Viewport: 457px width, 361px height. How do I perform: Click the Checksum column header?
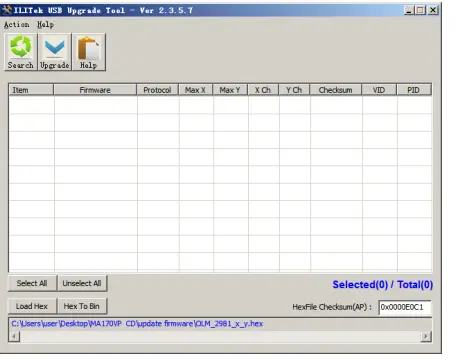pyautogui.click(x=336, y=90)
